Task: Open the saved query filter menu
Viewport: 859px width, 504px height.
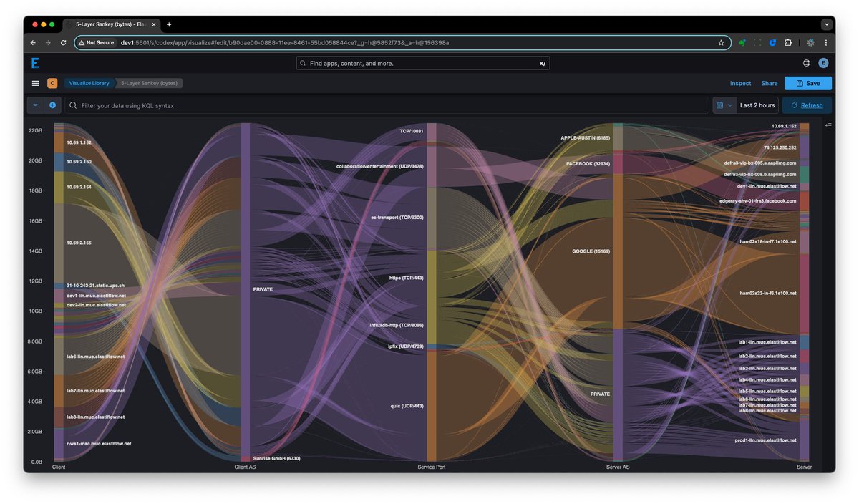Action: click(x=36, y=105)
